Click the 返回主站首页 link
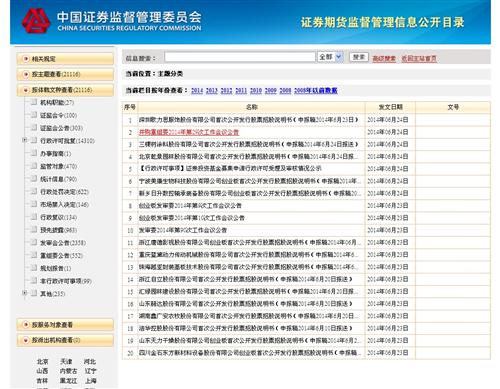Viewport: 500px width, 389px height. pos(419,59)
